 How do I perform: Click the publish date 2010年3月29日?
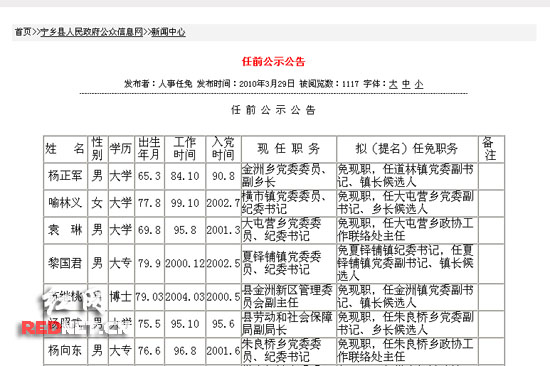coord(267,84)
